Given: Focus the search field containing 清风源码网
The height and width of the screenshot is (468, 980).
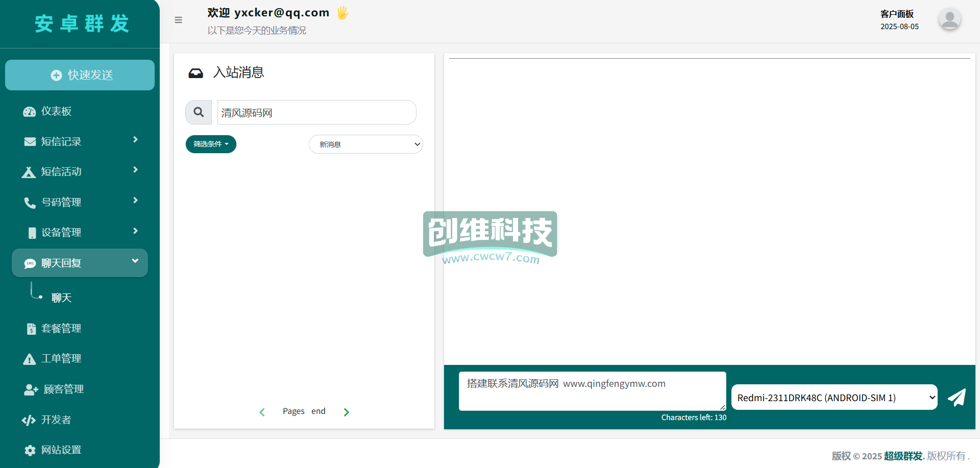Looking at the screenshot, I should click(x=316, y=112).
